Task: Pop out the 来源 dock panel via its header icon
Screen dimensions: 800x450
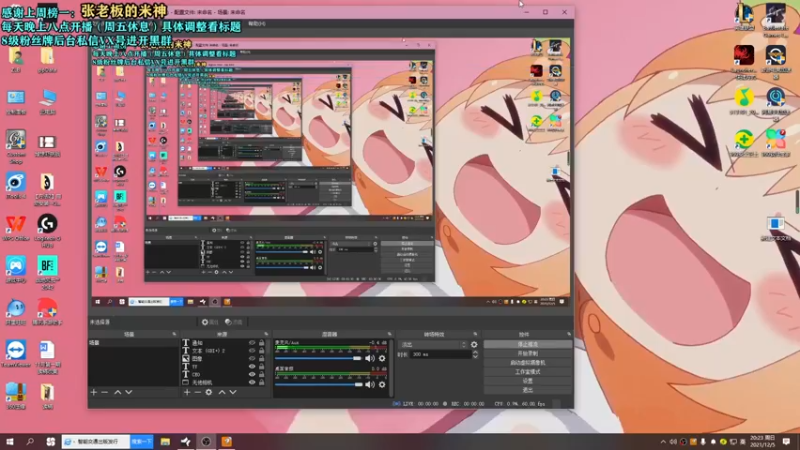Action: pyautogui.click(x=266, y=334)
